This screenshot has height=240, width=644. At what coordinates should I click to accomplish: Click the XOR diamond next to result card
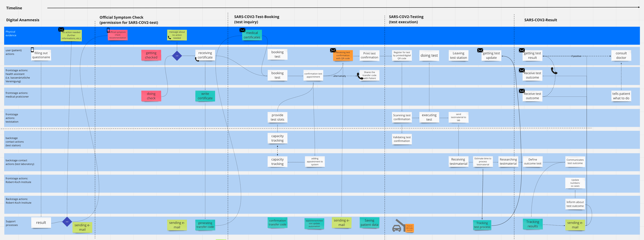pyautogui.click(x=67, y=222)
